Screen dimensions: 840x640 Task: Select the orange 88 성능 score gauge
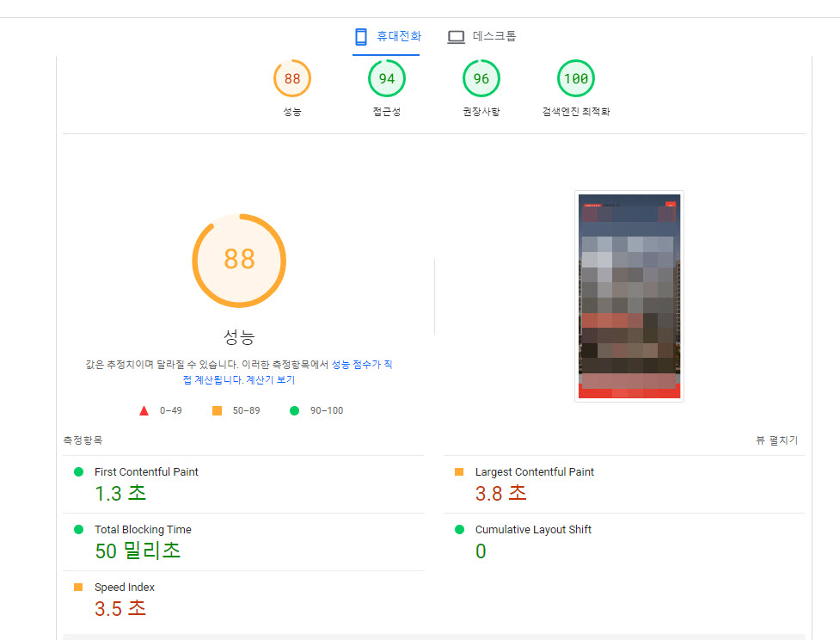click(291, 77)
